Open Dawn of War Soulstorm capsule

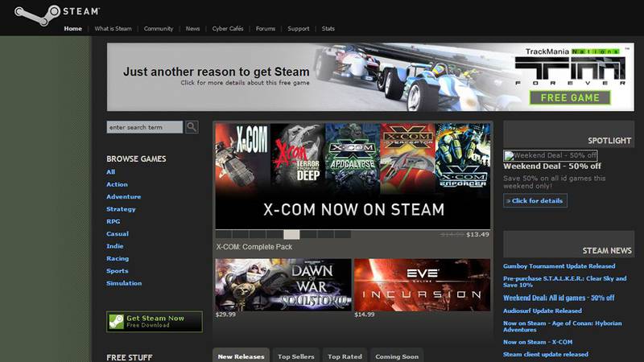(x=283, y=285)
